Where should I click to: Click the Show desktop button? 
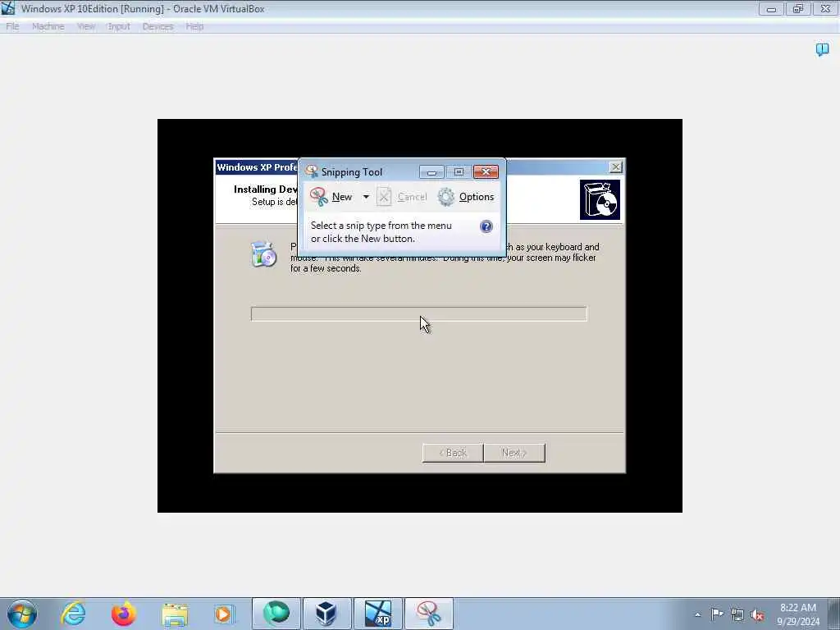point(834,614)
